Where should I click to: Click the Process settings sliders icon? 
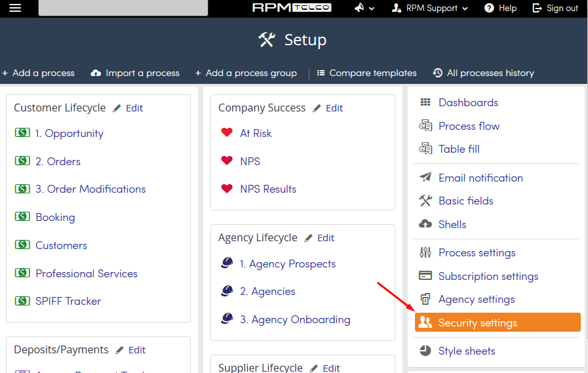[x=425, y=252]
